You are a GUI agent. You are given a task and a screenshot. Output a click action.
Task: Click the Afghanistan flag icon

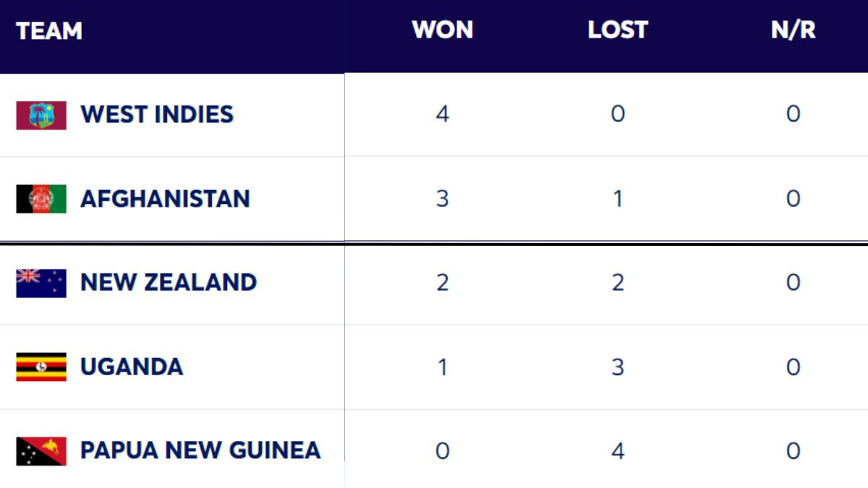tap(41, 199)
